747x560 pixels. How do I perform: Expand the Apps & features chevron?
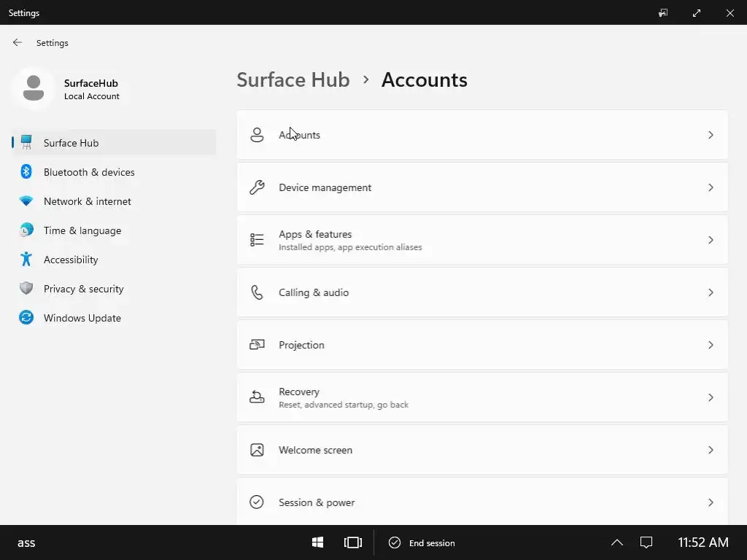click(711, 239)
